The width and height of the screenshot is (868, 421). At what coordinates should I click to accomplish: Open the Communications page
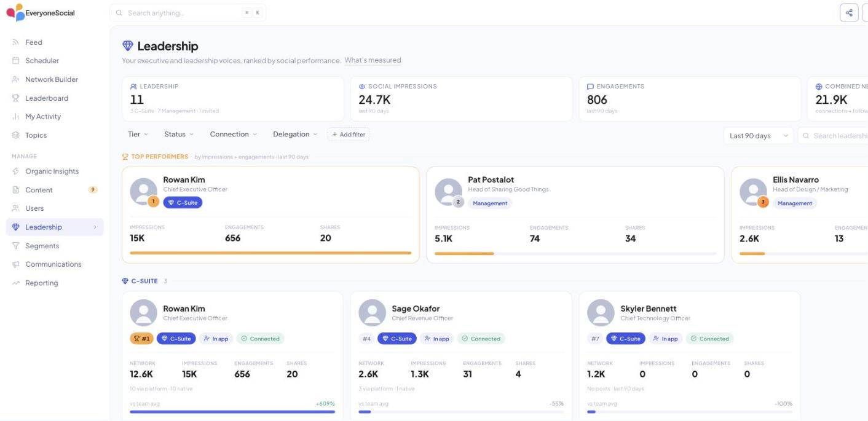point(54,264)
